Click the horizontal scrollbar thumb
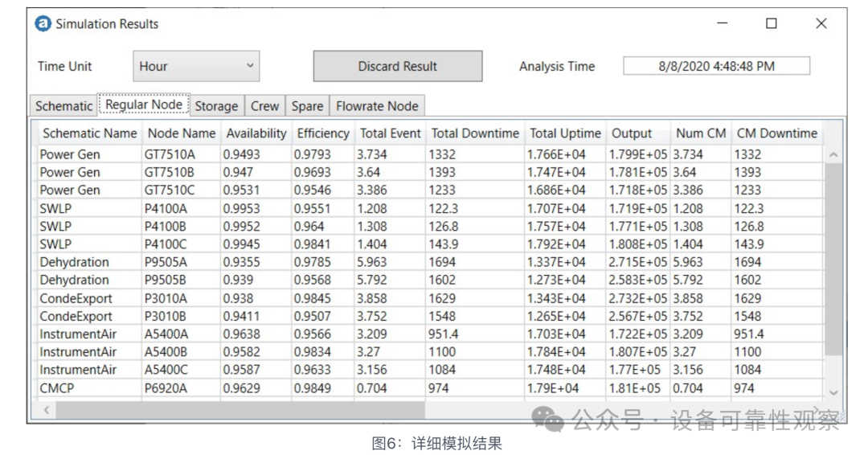Image resolution: width=868 pixels, height=455 pixels. (240, 410)
